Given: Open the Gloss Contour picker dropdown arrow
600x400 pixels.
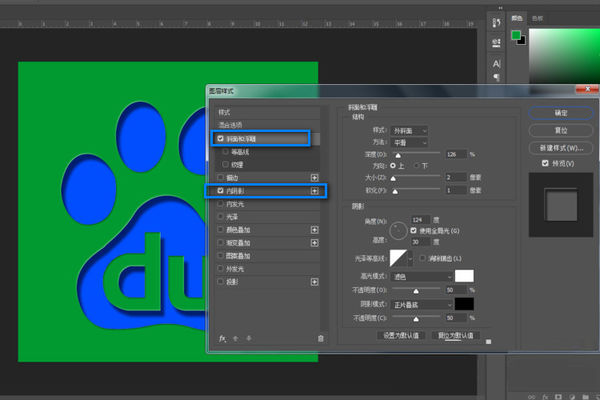Looking at the screenshot, I should pos(410,259).
